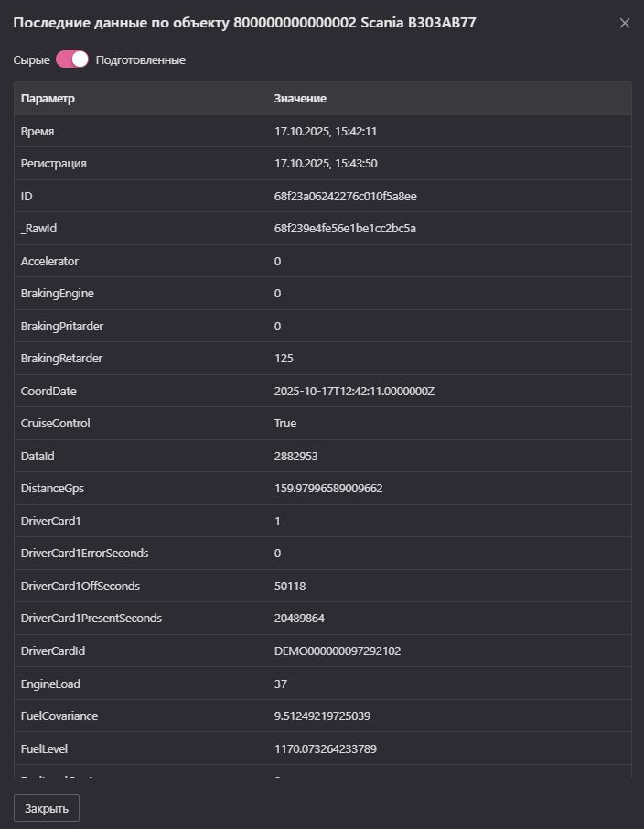Select the DistanceGps value
644x829 pixels.
click(328, 489)
